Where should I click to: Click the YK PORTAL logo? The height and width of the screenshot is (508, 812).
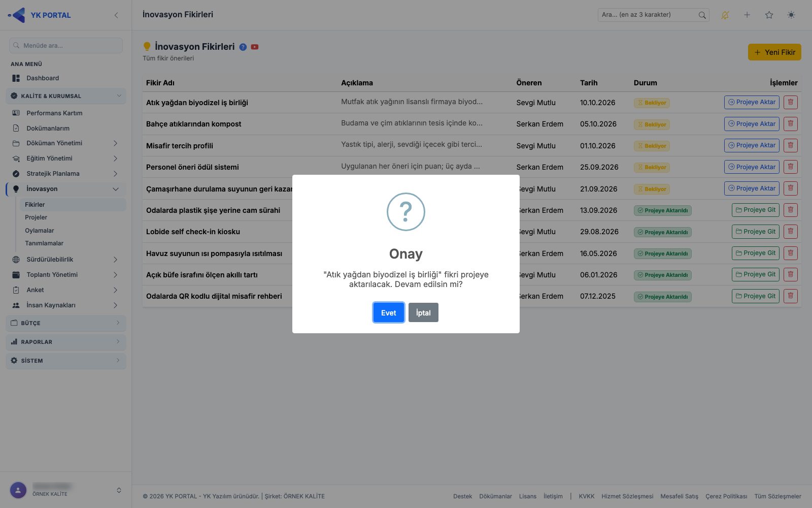pos(40,15)
